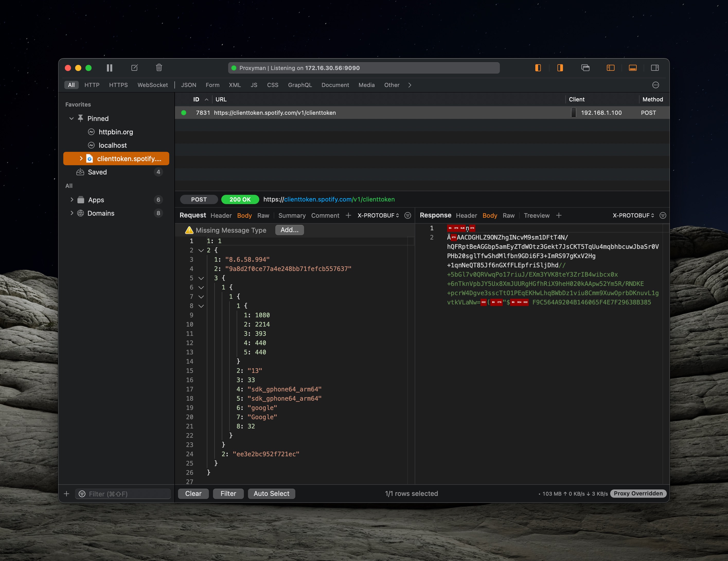This screenshot has height=561, width=728.
Task: Clear the session using the trash icon
Action: (x=159, y=68)
